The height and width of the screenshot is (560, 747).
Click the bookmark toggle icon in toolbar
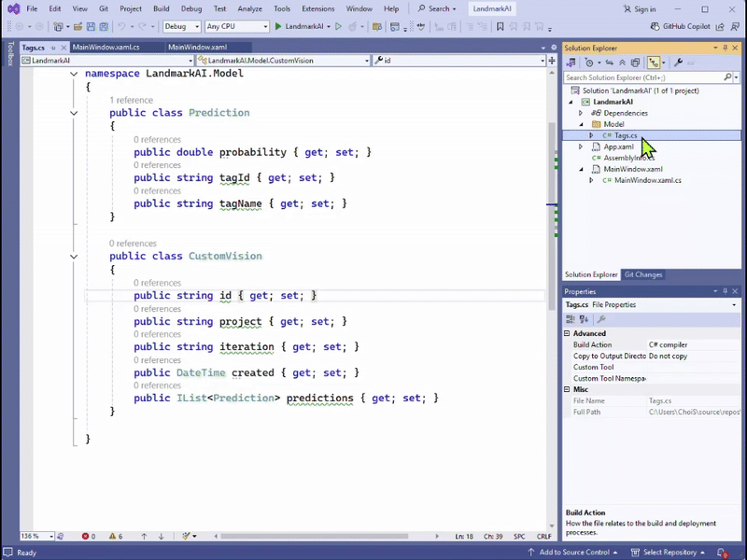(500, 27)
